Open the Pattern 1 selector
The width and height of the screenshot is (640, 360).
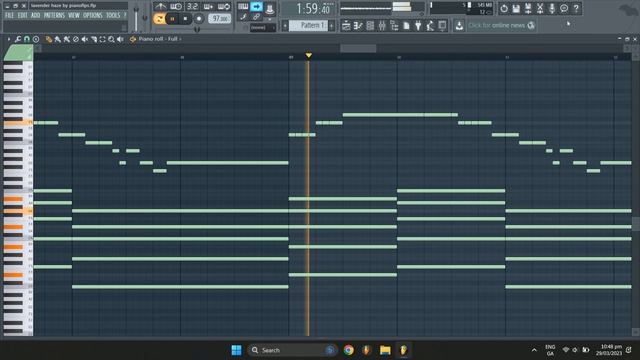309,26
